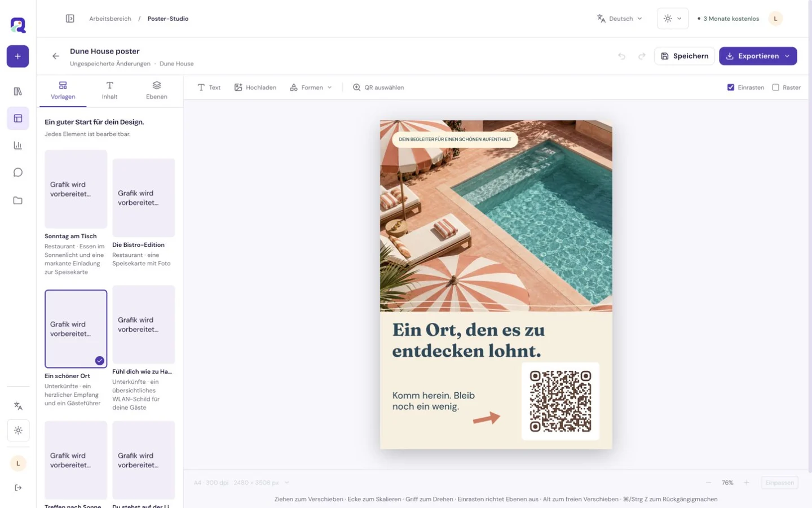This screenshot has height=508, width=812.
Task: Go back with the left arrow
Action: [55, 56]
